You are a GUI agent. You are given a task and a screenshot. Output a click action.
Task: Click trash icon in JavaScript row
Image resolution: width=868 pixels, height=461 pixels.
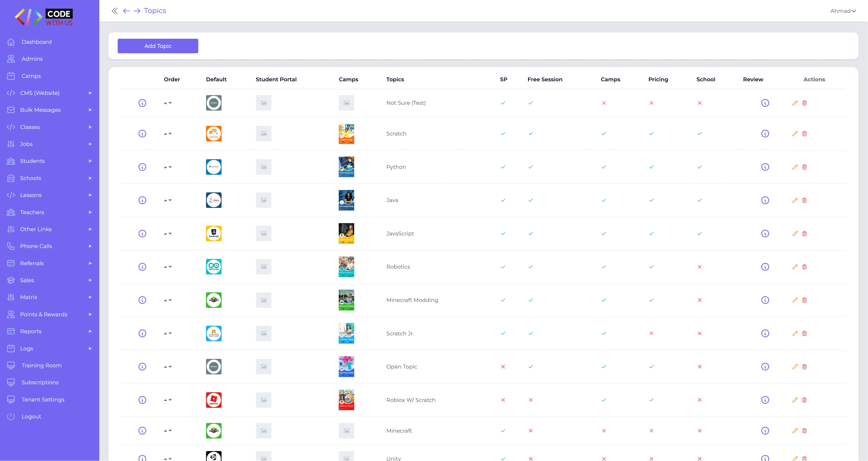(804, 234)
